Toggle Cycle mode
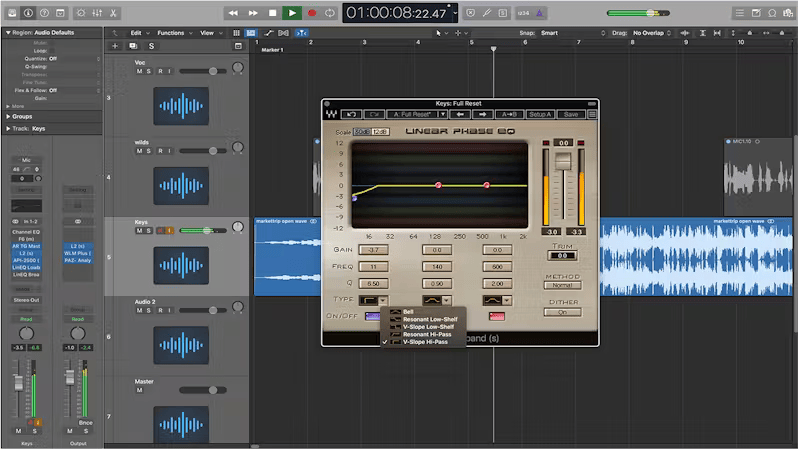798x449 pixels. 330,13
